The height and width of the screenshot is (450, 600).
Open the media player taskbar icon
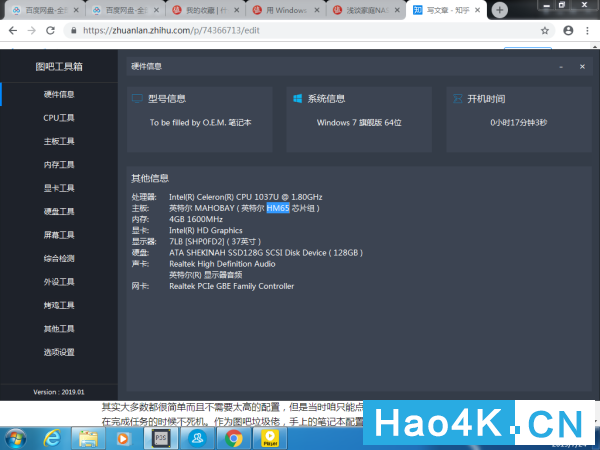(x=123, y=439)
